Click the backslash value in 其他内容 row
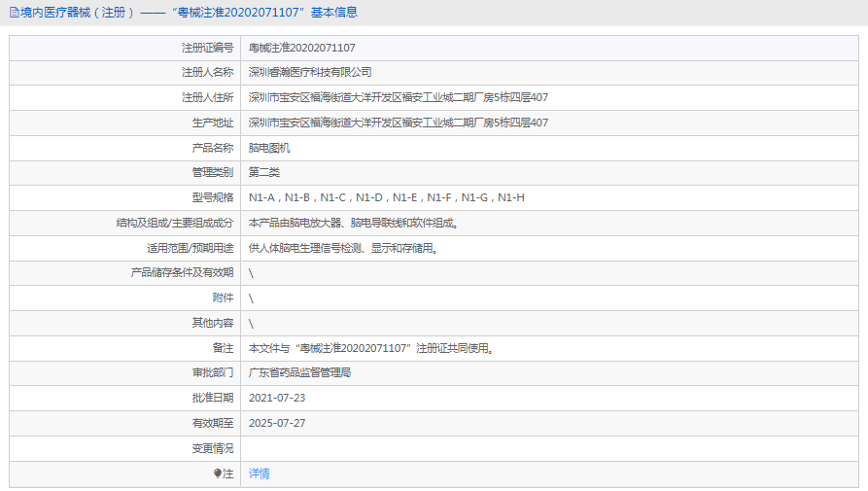868x491 pixels. click(x=251, y=323)
